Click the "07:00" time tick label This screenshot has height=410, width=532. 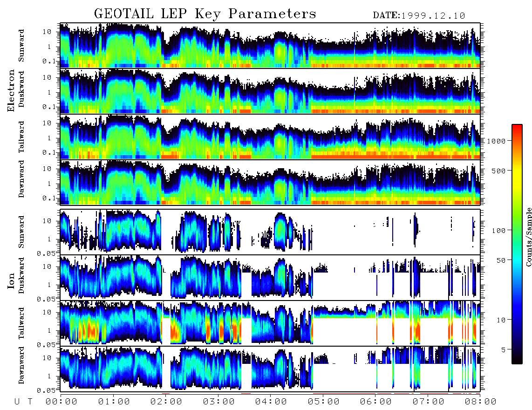point(429,402)
